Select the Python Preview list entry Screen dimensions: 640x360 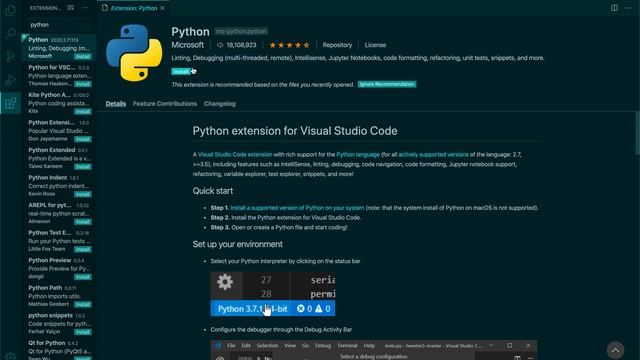(59, 268)
